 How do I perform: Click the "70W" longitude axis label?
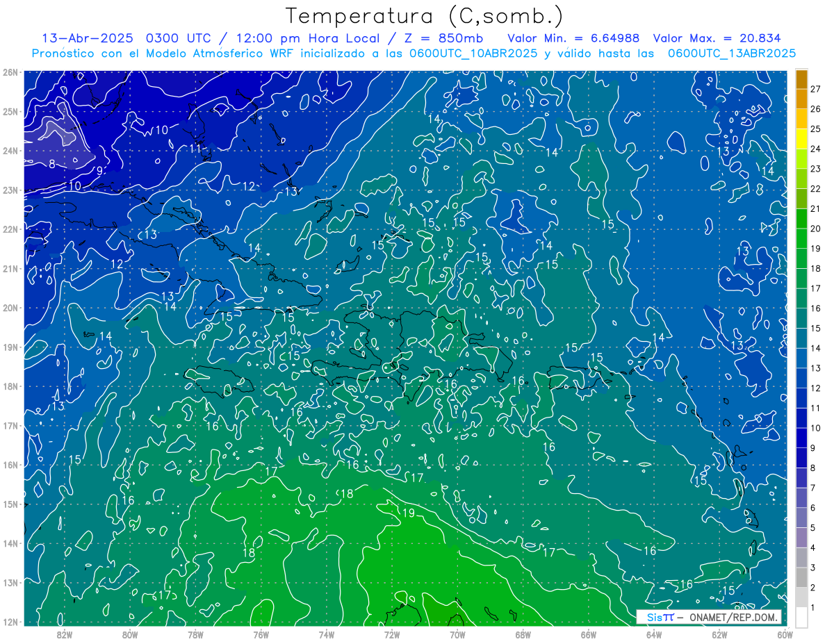click(457, 634)
